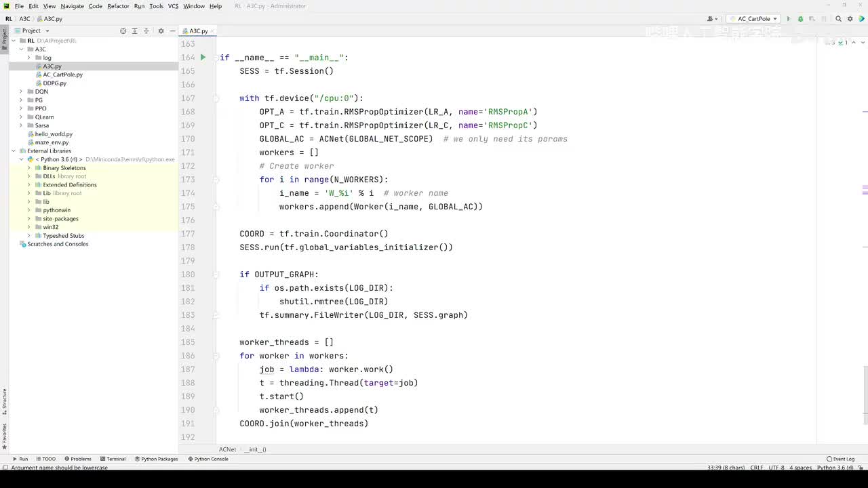Open the Navigate menu
The image size is (868, 488).
click(x=72, y=6)
